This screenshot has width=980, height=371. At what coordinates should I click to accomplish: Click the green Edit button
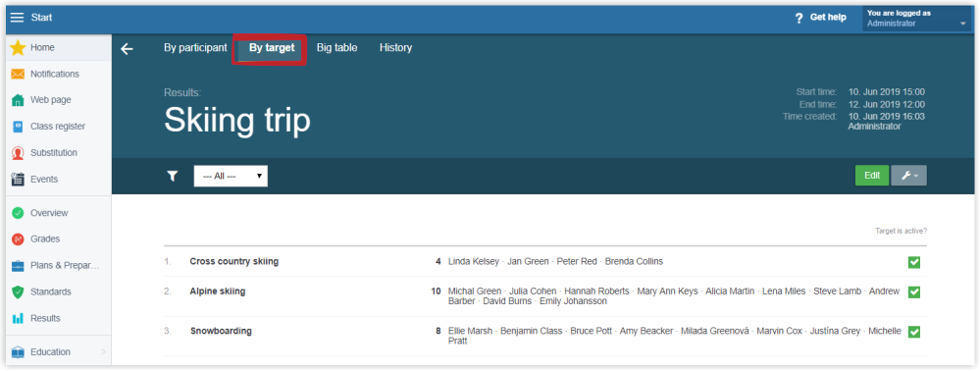pos(872,176)
